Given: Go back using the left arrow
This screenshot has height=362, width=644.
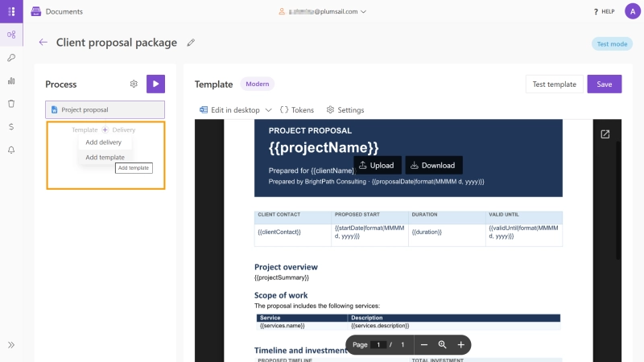Looking at the screenshot, I should point(43,43).
